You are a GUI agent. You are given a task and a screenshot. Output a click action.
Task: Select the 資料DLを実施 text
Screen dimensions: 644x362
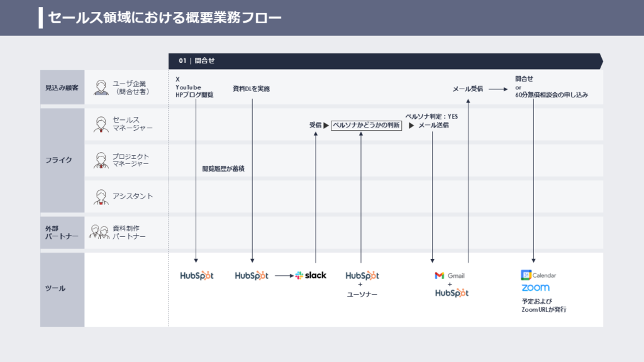click(x=251, y=89)
